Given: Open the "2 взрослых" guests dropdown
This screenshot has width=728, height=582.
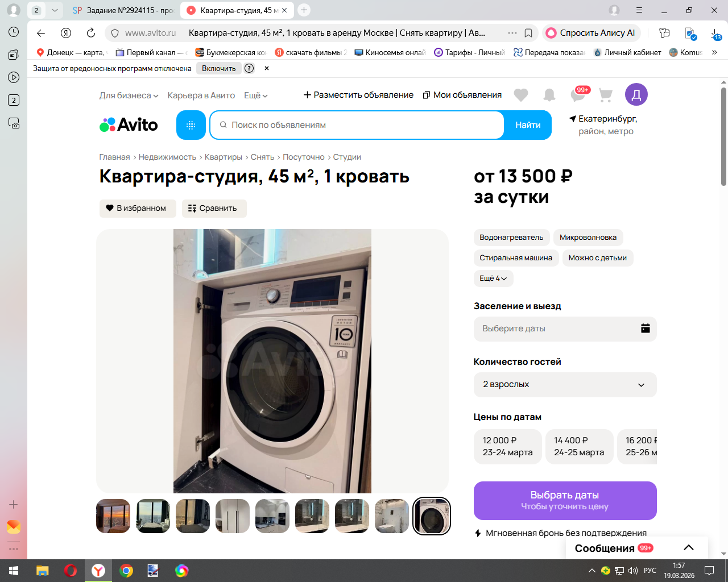Looking at the screenshot, I should click(x=565, y=385).
